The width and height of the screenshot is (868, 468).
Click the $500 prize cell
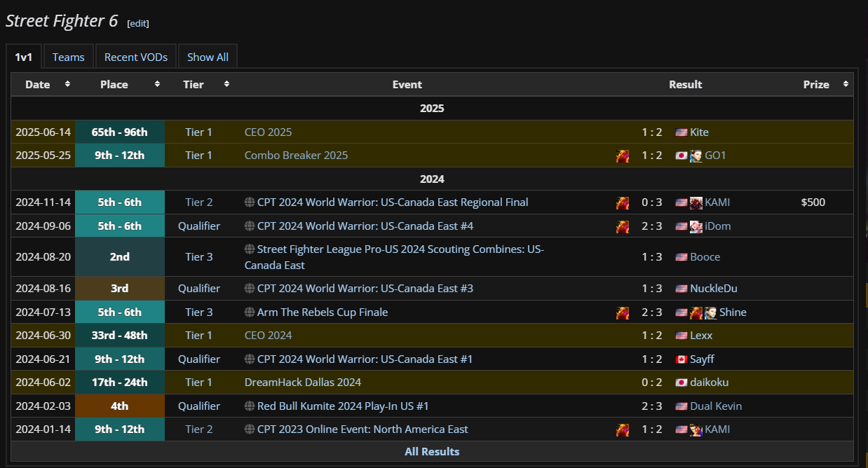tap(813, 202)
